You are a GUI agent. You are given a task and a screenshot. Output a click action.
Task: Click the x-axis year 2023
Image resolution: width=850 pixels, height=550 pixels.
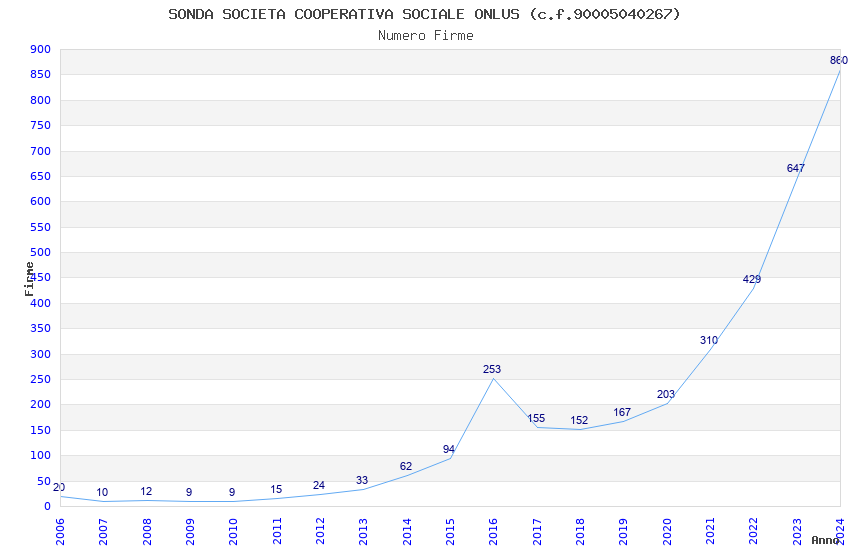click(x=797, y=531)
